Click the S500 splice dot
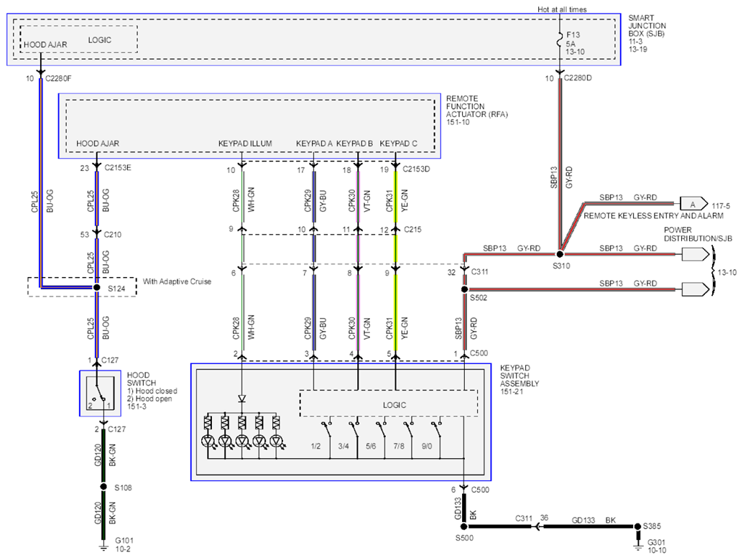The width and height of the screenshot is (743, 560). click(464, 526)
